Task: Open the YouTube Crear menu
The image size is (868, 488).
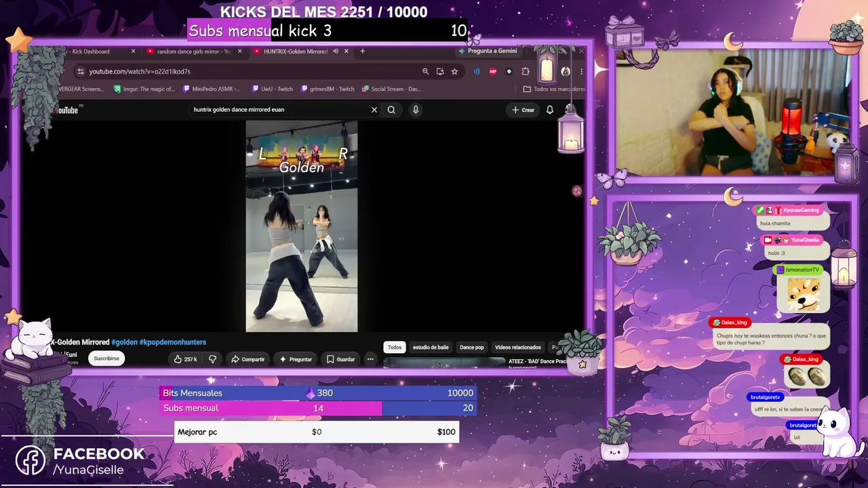Action: click(524, 110)
